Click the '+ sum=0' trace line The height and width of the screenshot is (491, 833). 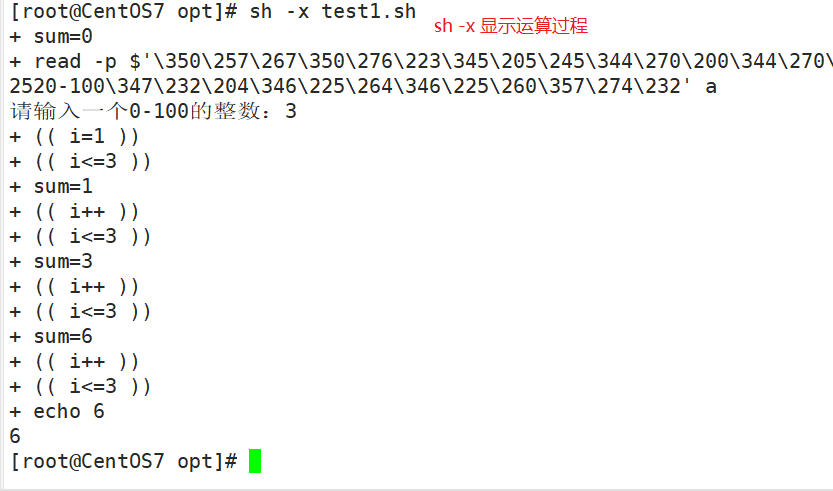click(51, 36)
